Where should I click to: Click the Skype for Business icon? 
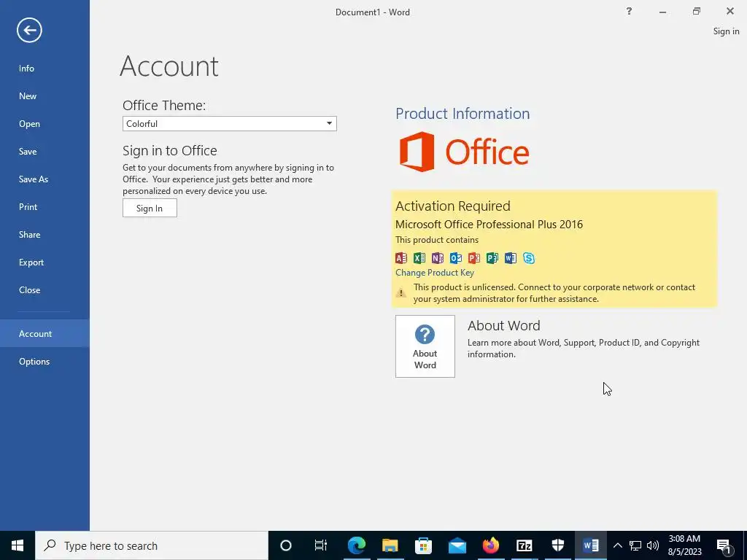click(x=529, y=258)
